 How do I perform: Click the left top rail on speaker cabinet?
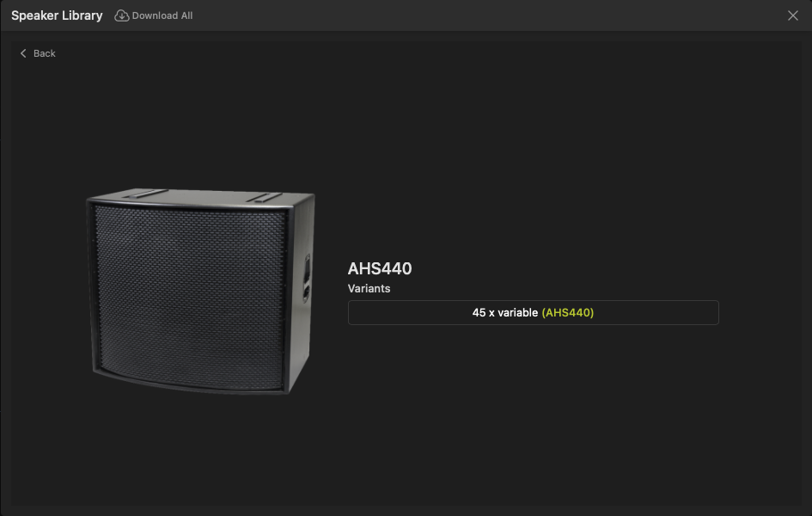[145, 193]
